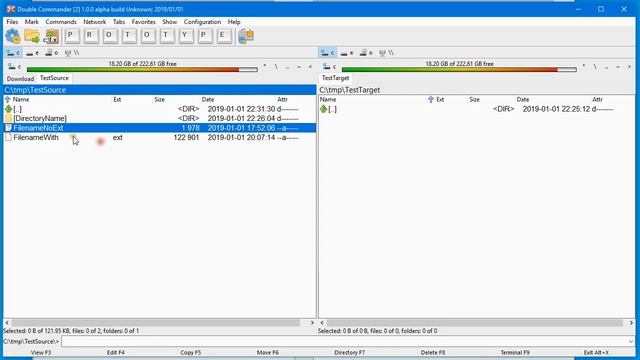Viewport: 640px width, 360px height.
Task: Click left panel home '~' button
Action: 299,67
